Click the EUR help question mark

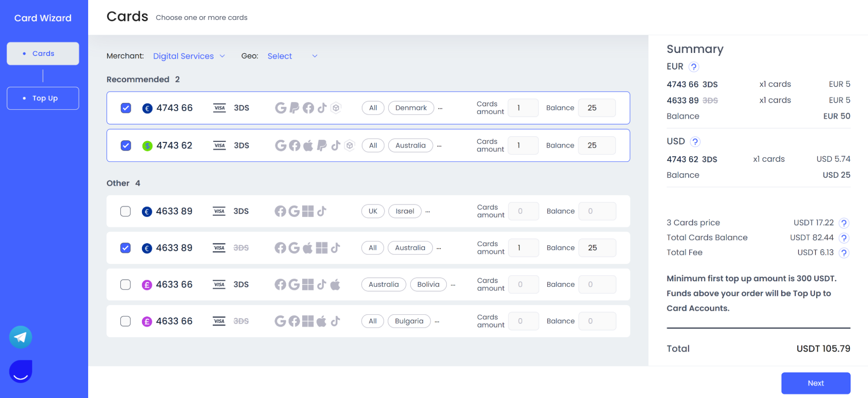point(694,67)
